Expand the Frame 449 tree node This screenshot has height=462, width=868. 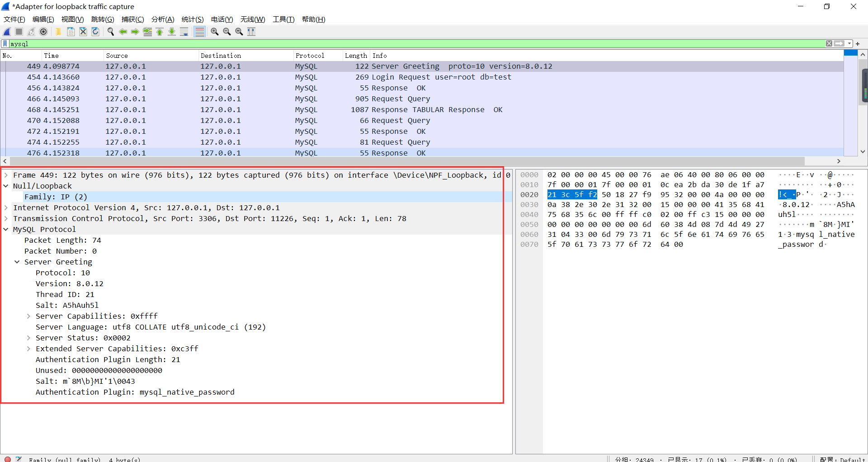[6, 175]
